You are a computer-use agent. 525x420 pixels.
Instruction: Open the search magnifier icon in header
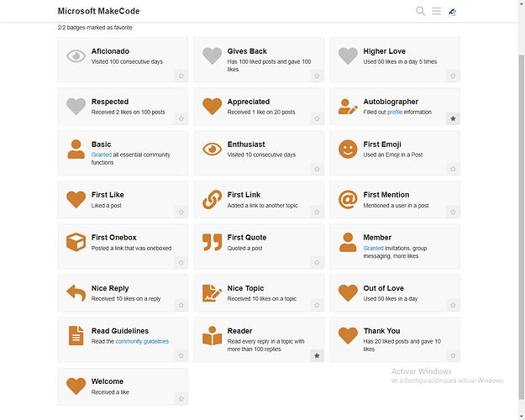click(420, 11)
